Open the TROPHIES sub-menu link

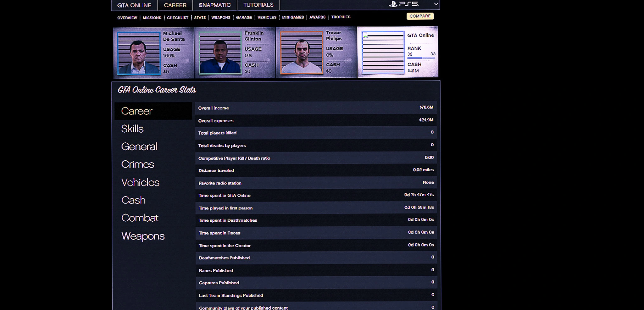[x=341, y=17]
